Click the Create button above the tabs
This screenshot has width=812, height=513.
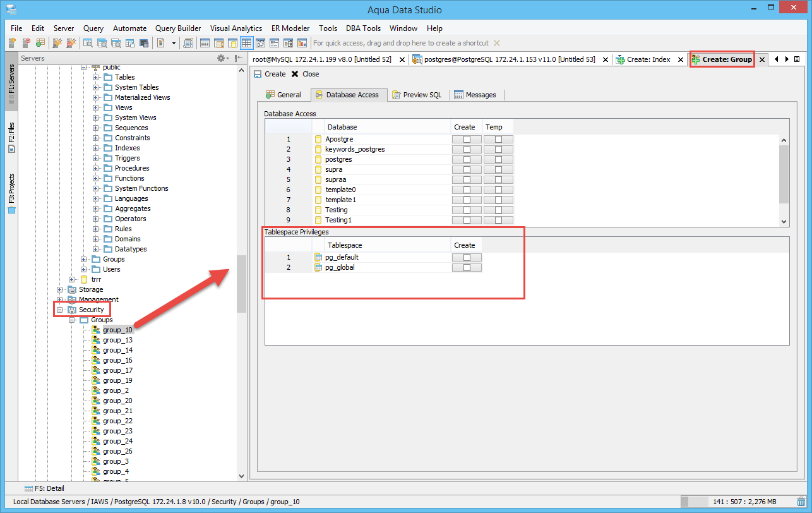(x=270, y=74)
